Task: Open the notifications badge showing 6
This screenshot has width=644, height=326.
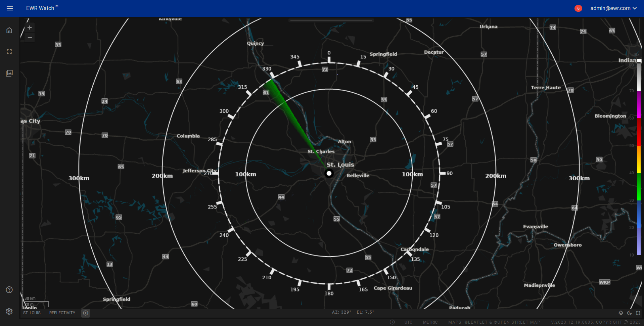Action: [x=578, y=8]
